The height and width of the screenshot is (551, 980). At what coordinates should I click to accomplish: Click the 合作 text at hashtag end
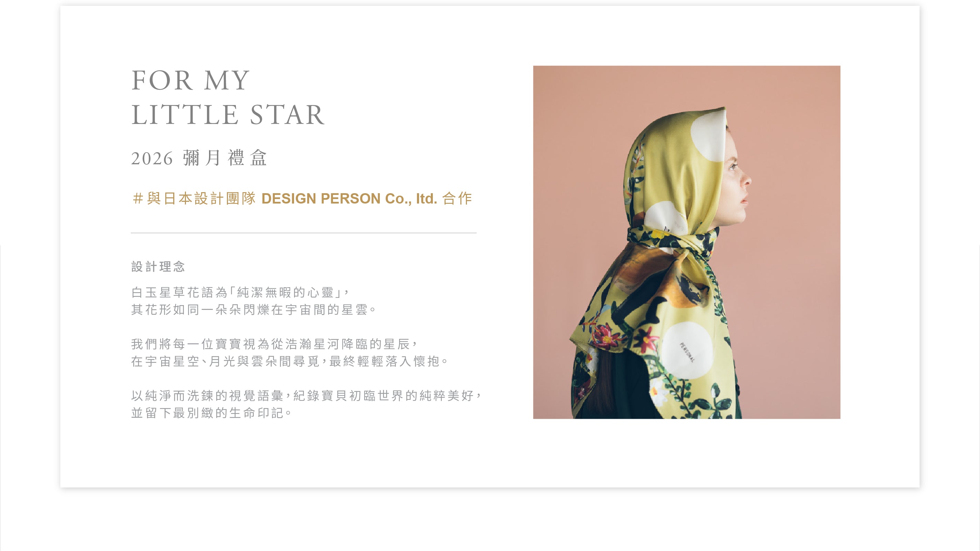click(x=457, y=198)
